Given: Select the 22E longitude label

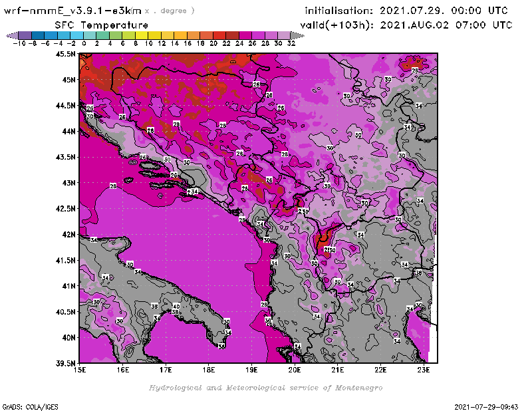Looking at the screenshot, I should [380, 370].
